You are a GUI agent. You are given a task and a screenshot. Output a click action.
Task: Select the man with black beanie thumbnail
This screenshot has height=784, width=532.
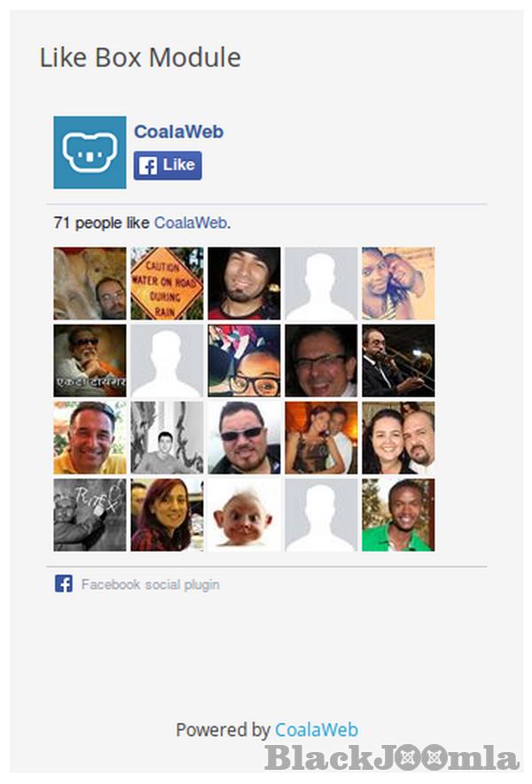(x=244, y=284)
